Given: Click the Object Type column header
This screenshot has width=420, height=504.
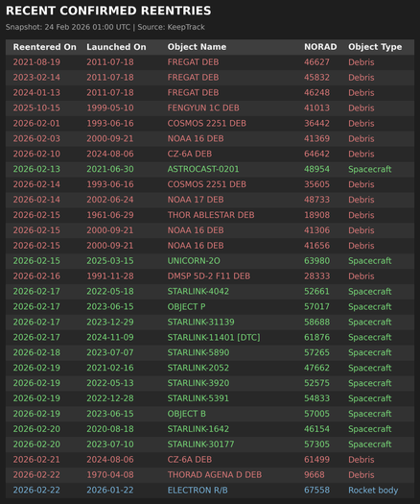Looking at the screenshot, I should tap(375, 47).
